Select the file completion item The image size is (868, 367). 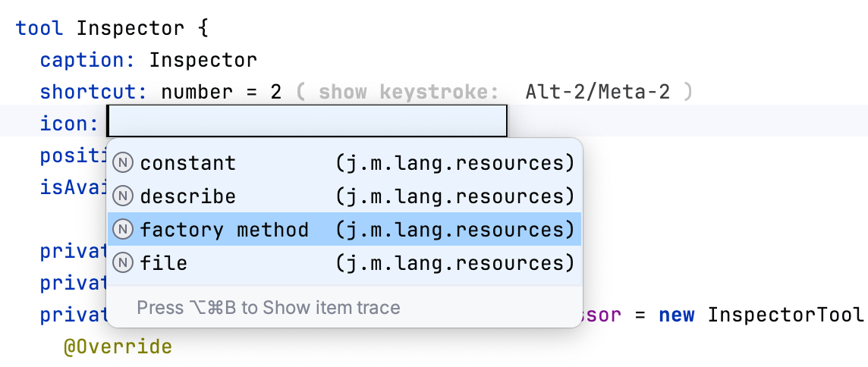164,263
